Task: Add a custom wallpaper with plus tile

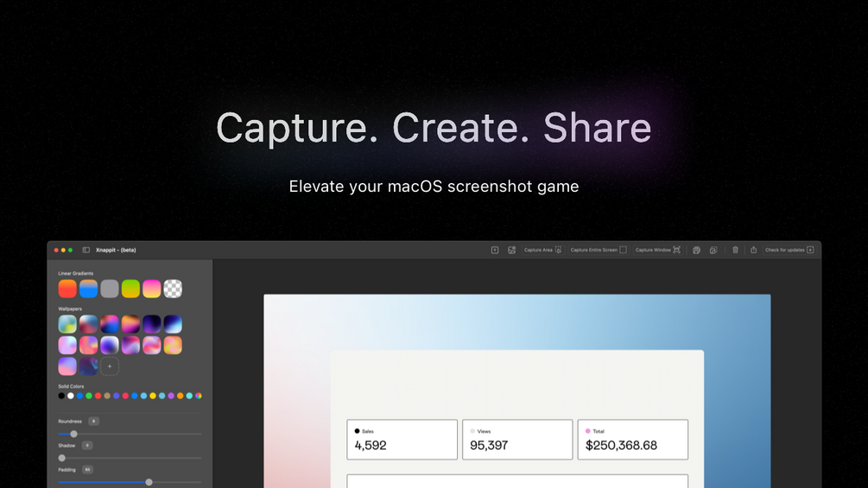Action: pos(110,366)
